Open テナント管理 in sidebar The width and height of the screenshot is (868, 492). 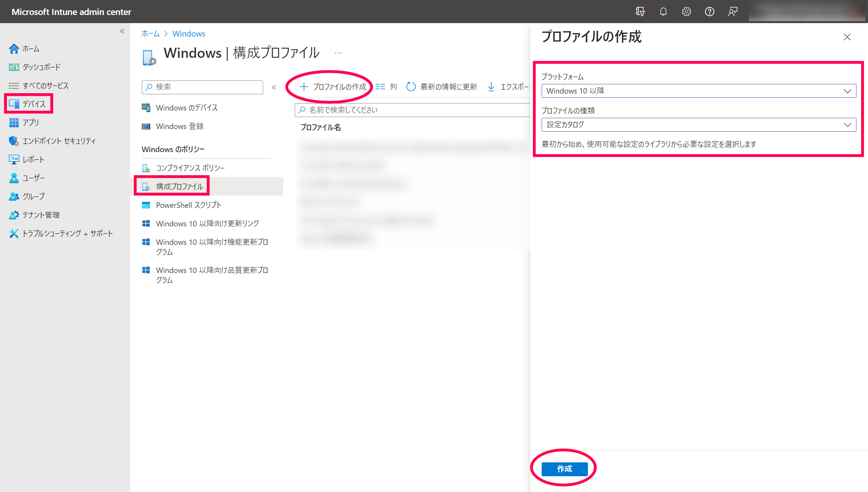point(34,215)
